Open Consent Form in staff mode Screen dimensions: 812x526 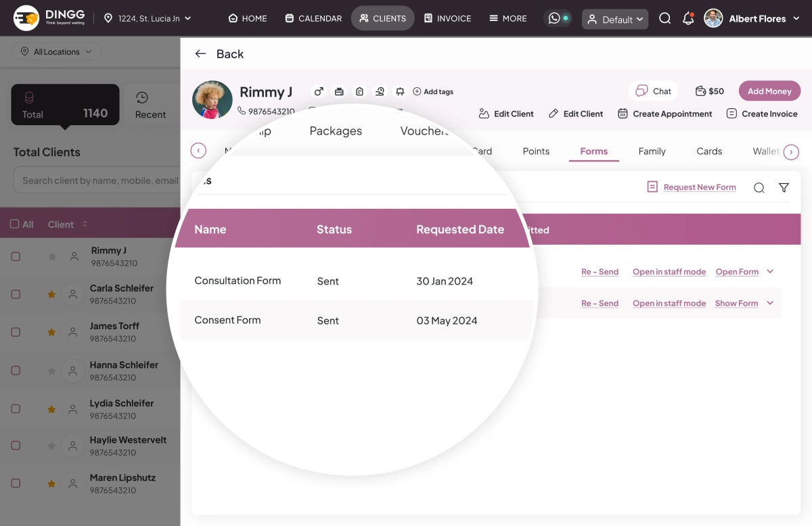click(x=669, y=304)
